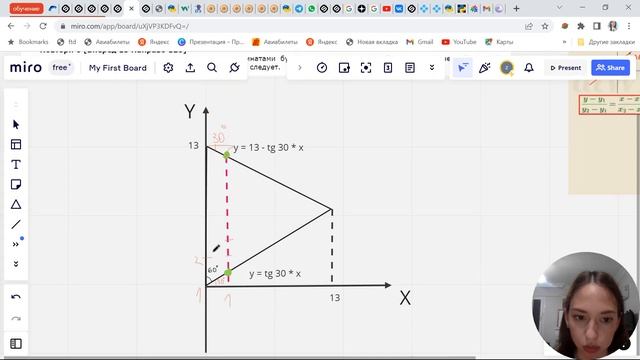640x360 pixels.
Task: Show hidden bookmarks overflow chevron
Action: click(564, 42)
